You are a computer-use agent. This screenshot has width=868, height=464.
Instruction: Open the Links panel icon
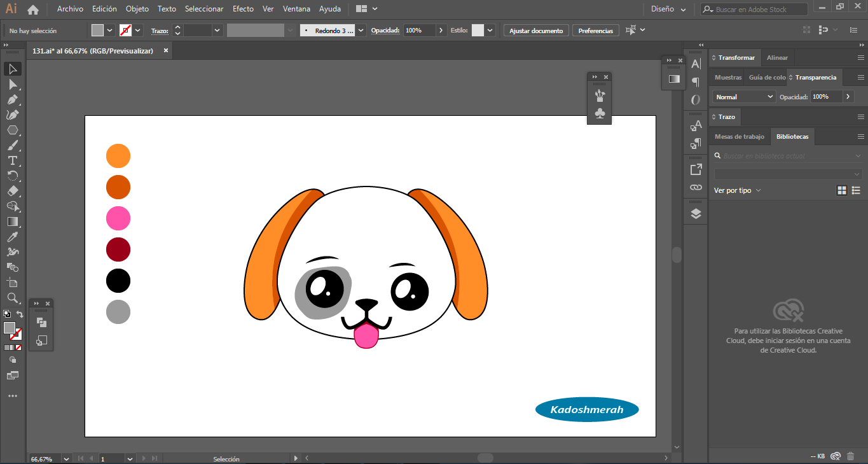click(696, 188)
